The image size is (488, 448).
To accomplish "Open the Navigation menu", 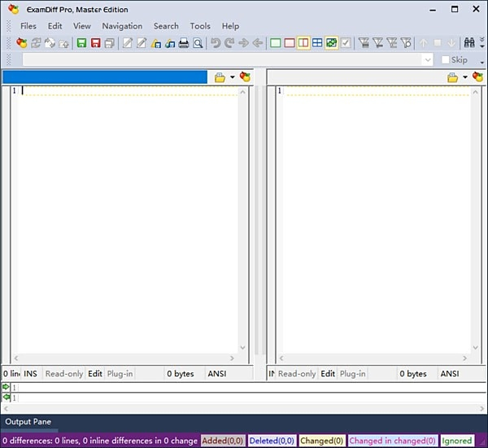I will [122, 26].
